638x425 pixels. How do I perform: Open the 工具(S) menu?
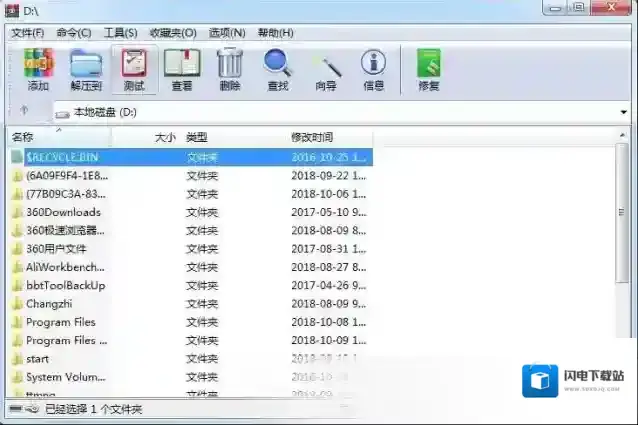(x=120, y=33)
